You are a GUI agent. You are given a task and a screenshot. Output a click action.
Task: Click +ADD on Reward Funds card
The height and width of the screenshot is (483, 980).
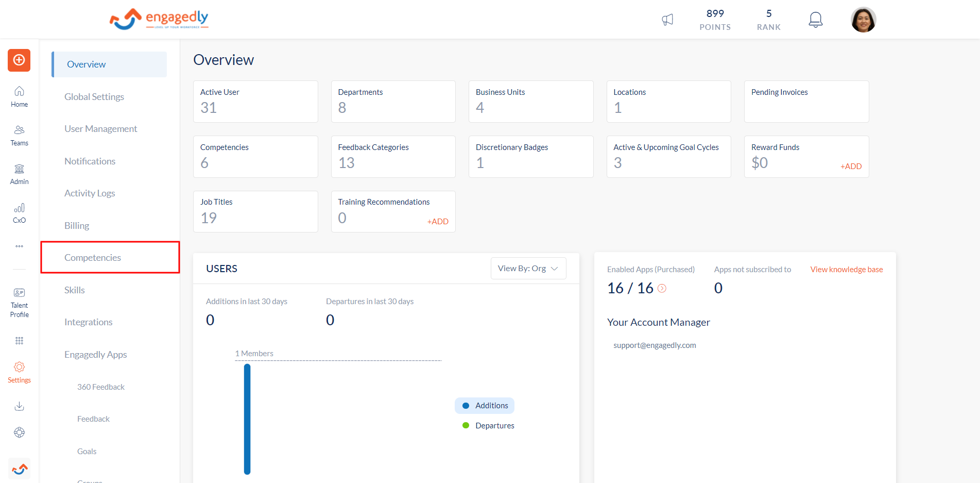pyautogui.click(x=851, y=166)
